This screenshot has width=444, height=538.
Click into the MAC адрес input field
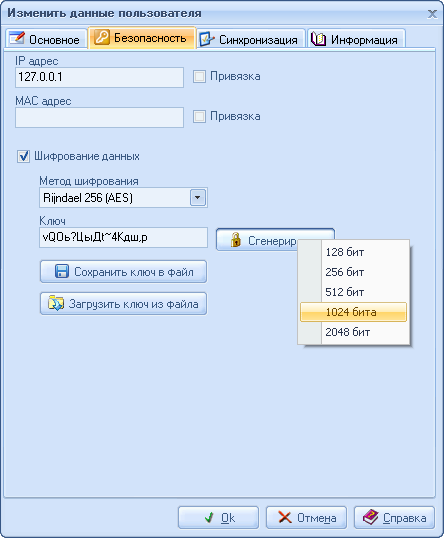[100, 117]
